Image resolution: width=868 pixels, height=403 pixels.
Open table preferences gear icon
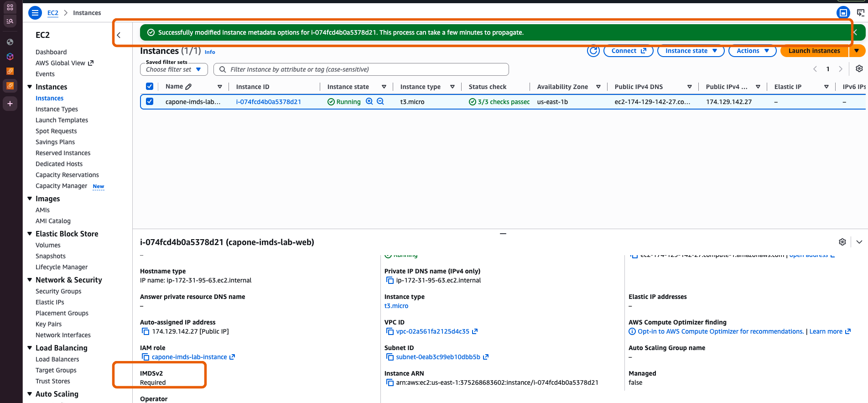point(859,68)
